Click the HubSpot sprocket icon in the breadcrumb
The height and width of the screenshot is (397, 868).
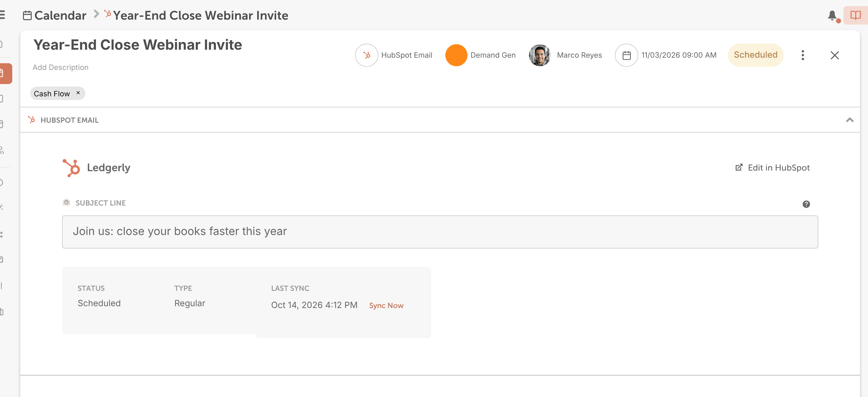(x=108, y=14)
